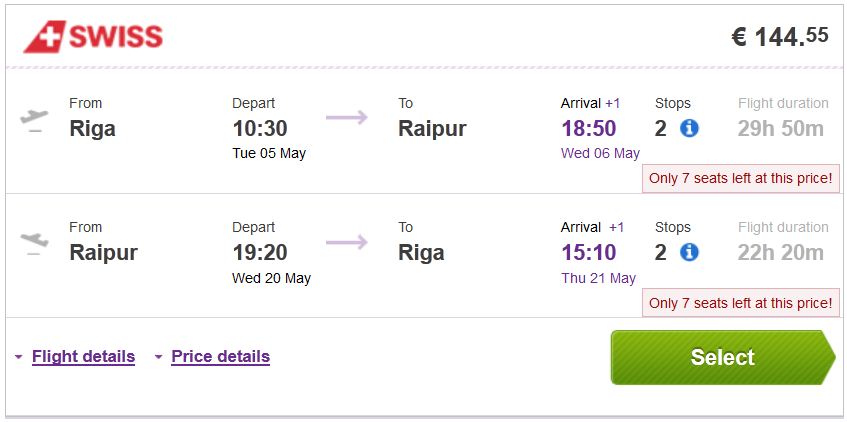Click the 29h 50m flight duration
Screen dimensions: 847x422
[781, 128]
